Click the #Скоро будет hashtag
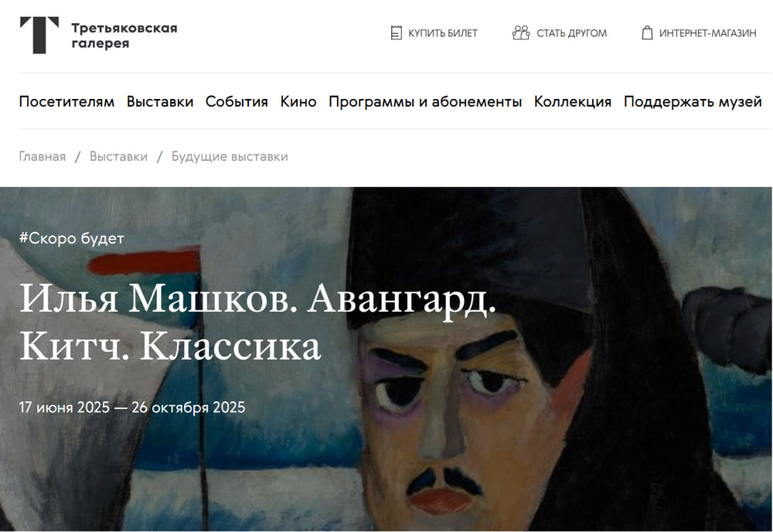The width and height of the screenshot is (773, 532). [71, 239]
